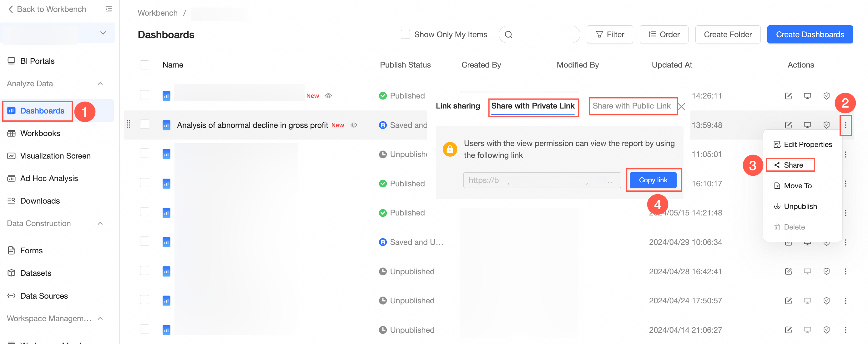The height and width of the screenshot is (344, 868).
Task: Open the Downloads page
Action: 40,200
